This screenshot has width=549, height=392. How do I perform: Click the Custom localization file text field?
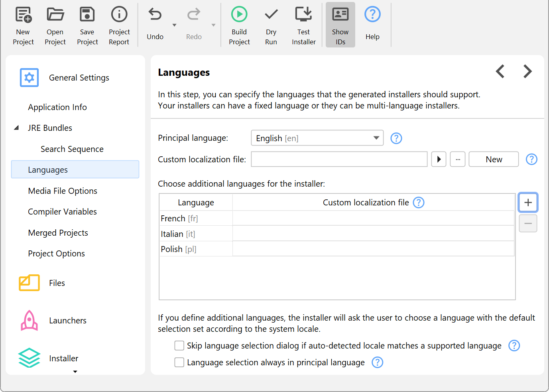[339, 160]
